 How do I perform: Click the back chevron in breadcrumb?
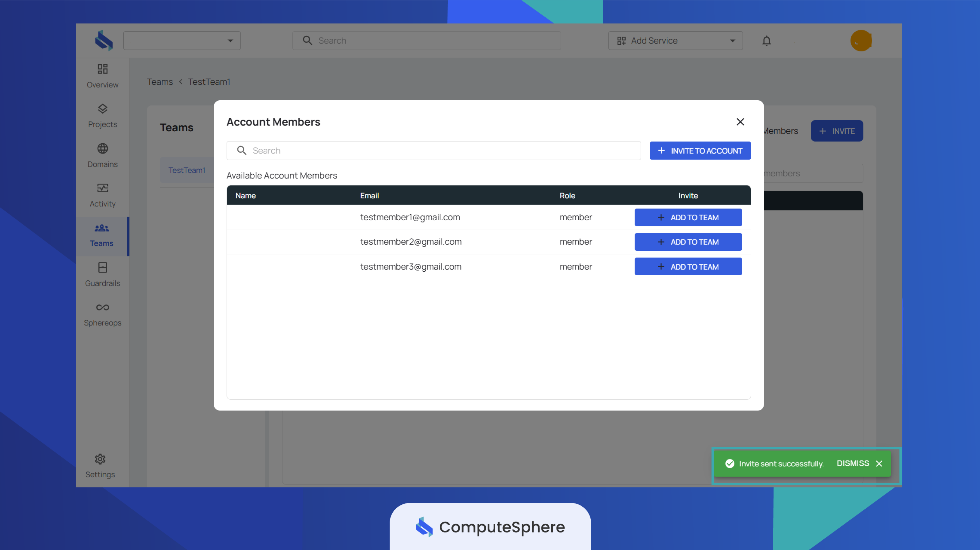(181, 82)
